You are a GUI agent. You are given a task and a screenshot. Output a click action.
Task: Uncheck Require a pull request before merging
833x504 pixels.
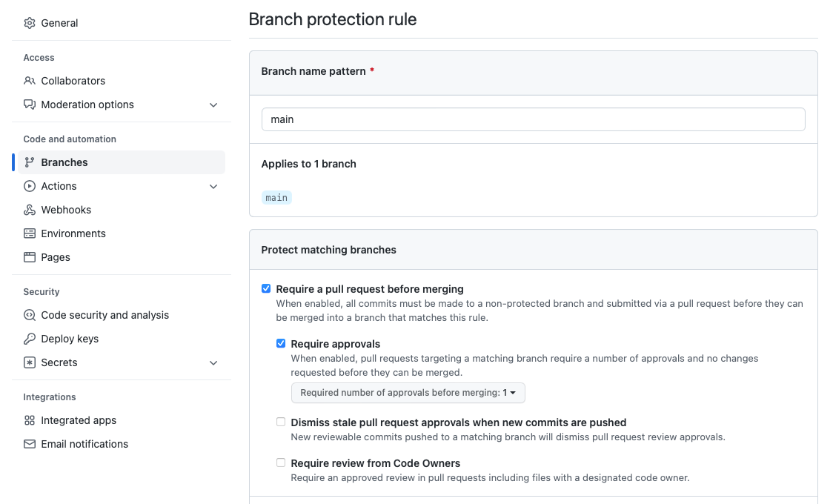(266, 289)
